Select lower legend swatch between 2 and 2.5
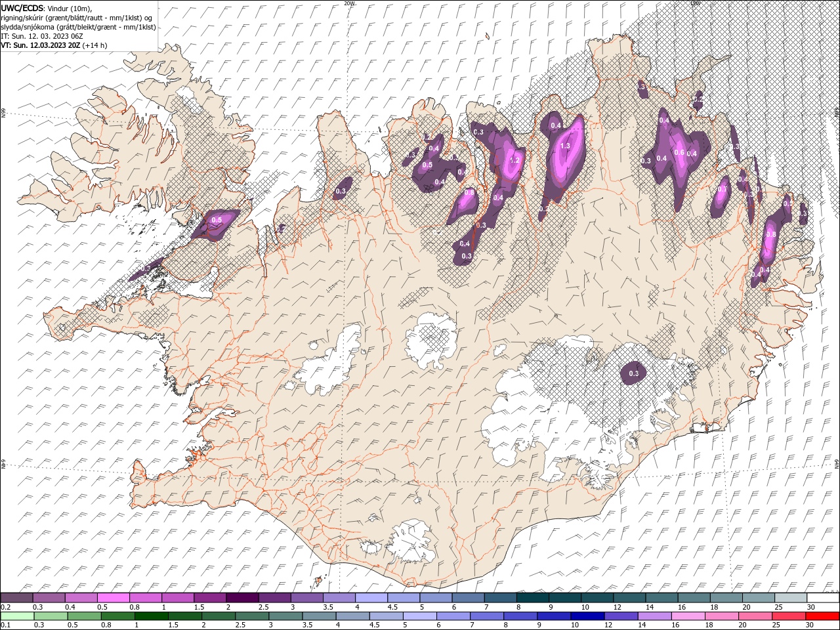The image size is (840, 630). point(219,616)
